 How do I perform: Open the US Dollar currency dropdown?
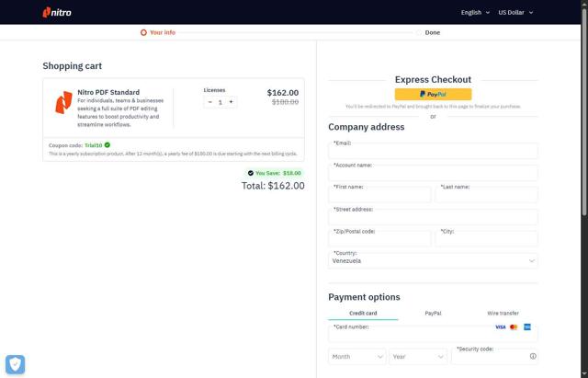coord(515,12)
